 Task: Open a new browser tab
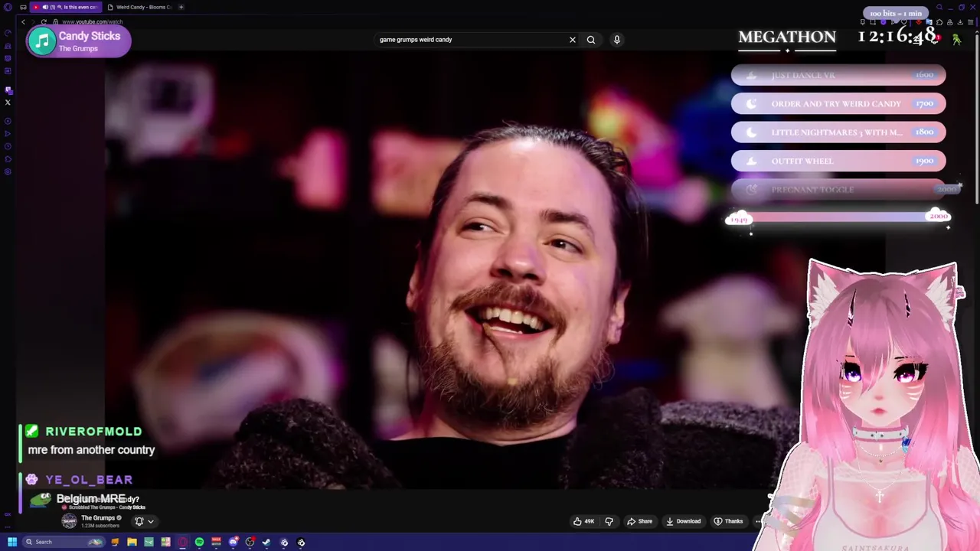click(x=181, y=7)
